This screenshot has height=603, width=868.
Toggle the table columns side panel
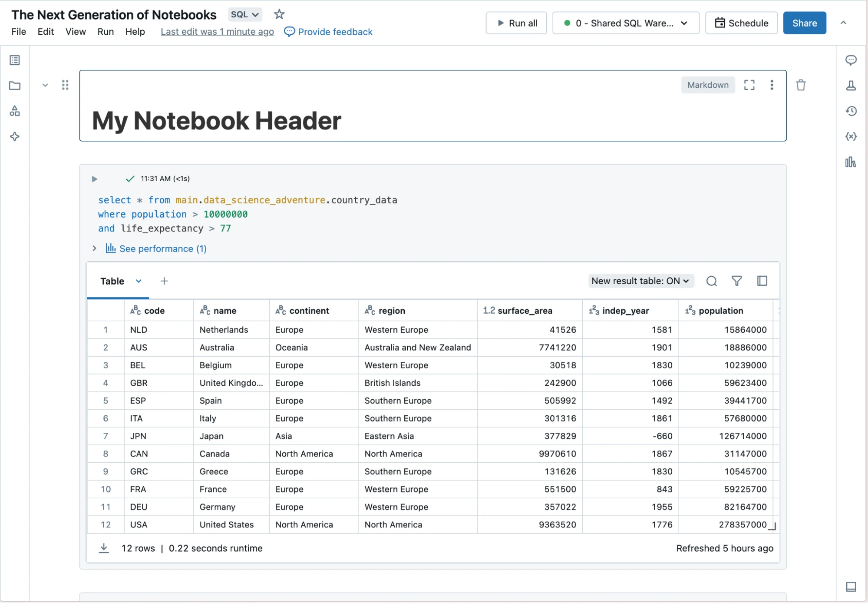click(x=762, y=281)
